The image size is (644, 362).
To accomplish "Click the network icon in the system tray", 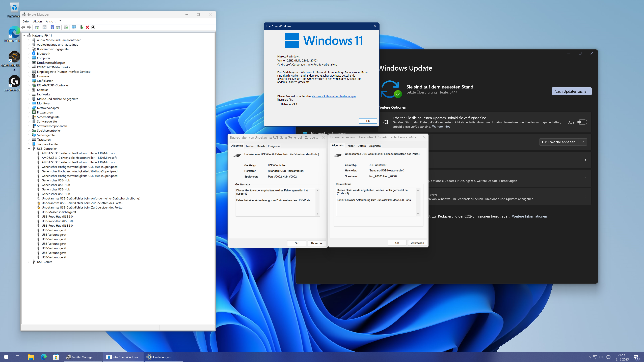I will [595, 357].
